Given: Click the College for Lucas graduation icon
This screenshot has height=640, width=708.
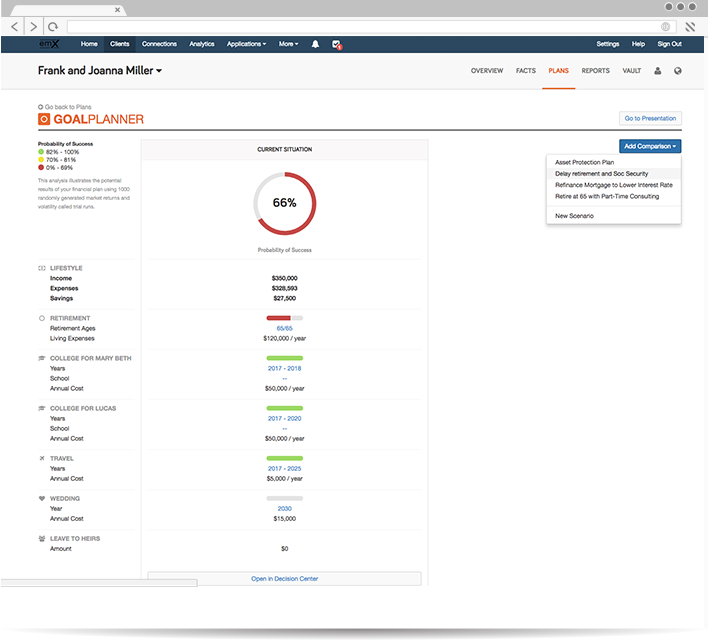Looking at the screenshot, I should (x=42, y=408).
